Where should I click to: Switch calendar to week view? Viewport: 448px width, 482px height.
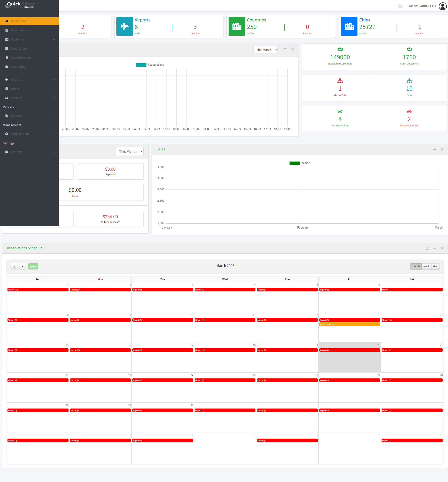click(426, 266)
